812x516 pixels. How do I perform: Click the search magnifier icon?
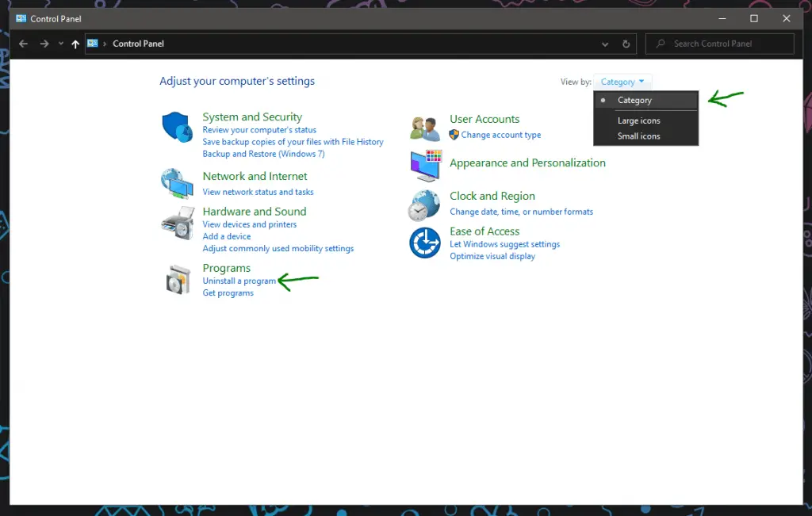[661, 44]
